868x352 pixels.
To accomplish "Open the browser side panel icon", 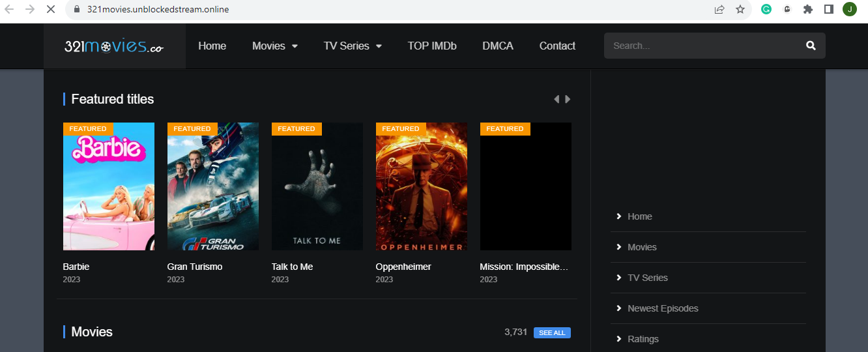I will [x=829, y=9].
